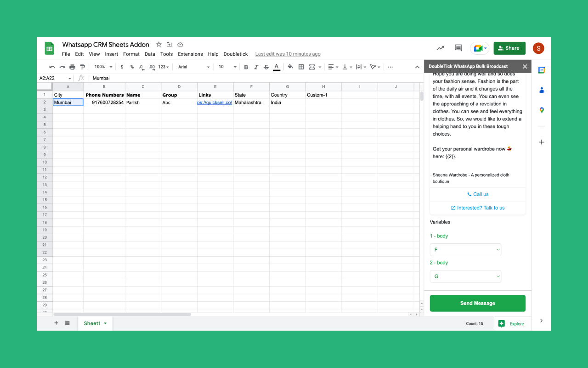Open the comment history icon
The height and width of the screenshot is (368, 588).
(458, 48)
